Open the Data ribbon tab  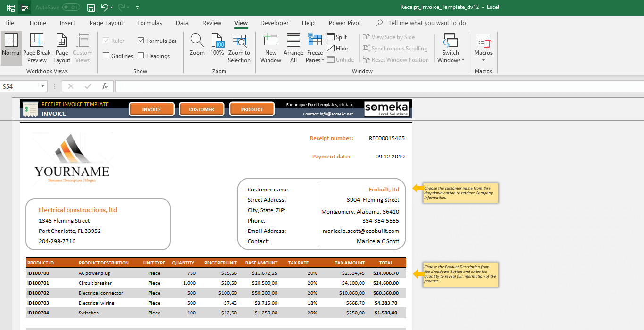tap(182, 23)
